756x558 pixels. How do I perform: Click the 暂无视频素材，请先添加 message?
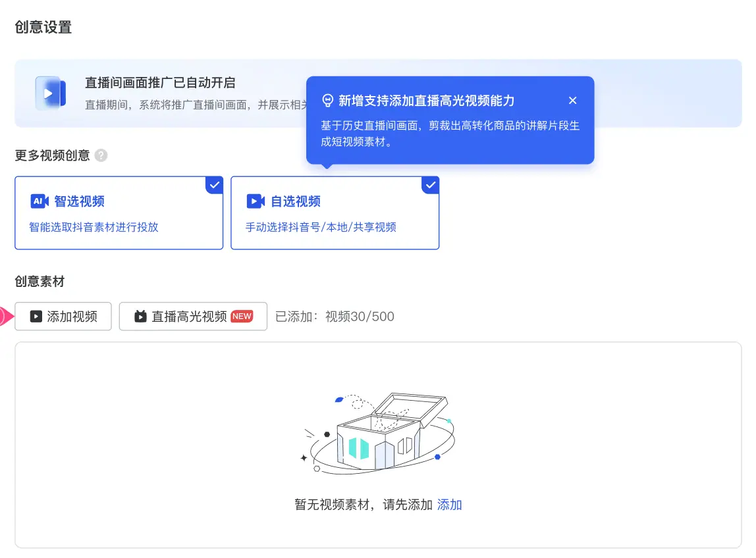363,505
